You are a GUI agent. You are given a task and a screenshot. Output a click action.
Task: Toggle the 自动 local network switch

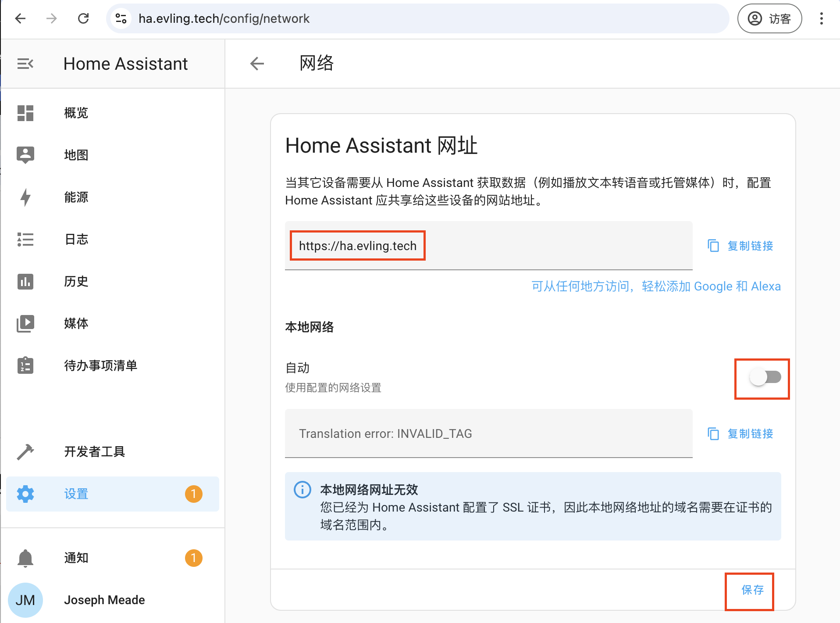point(765,377)
